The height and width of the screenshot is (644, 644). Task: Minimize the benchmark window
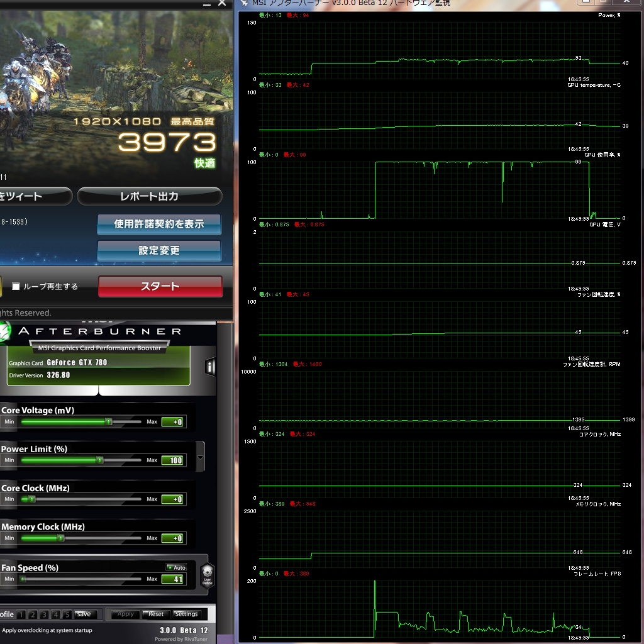[207, 3]
